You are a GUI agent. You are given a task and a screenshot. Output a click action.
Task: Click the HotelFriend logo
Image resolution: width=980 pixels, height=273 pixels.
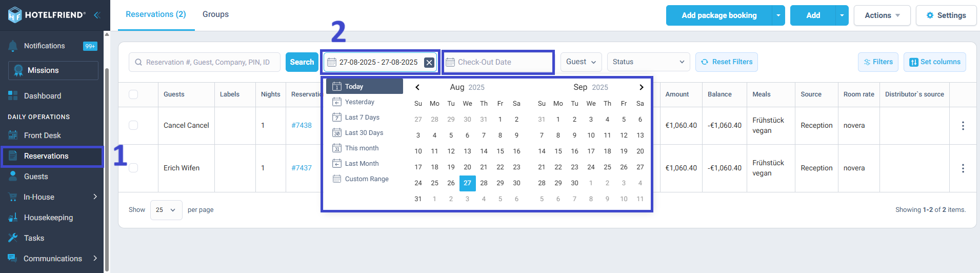point(47,15)
